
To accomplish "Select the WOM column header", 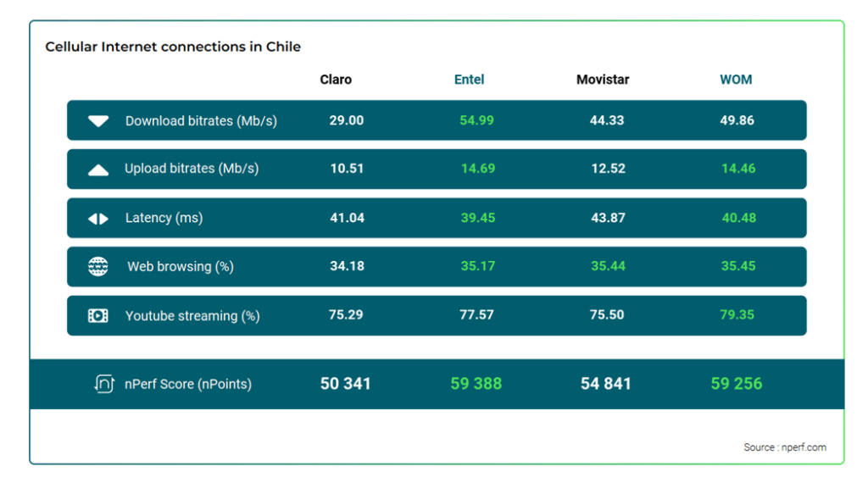I will tap(736, 80).
